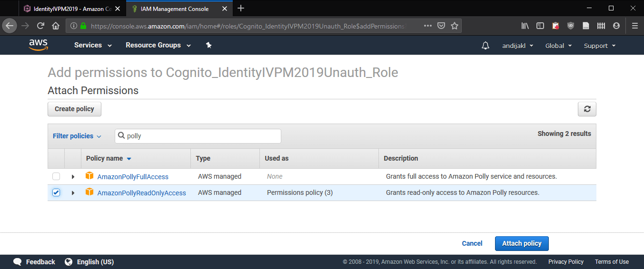Save page to Pocket

pos(441,26)
